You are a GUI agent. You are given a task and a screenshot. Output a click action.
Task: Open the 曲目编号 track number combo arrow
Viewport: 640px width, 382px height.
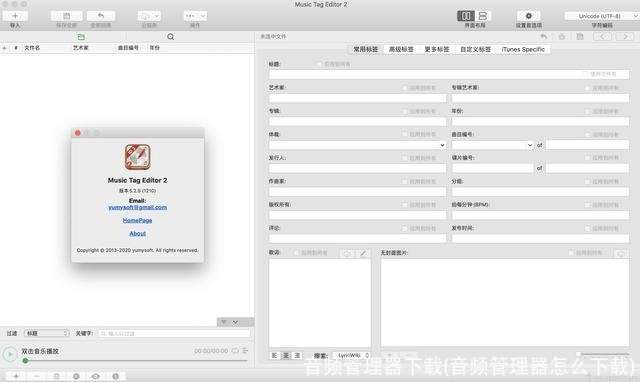point(530,145)
